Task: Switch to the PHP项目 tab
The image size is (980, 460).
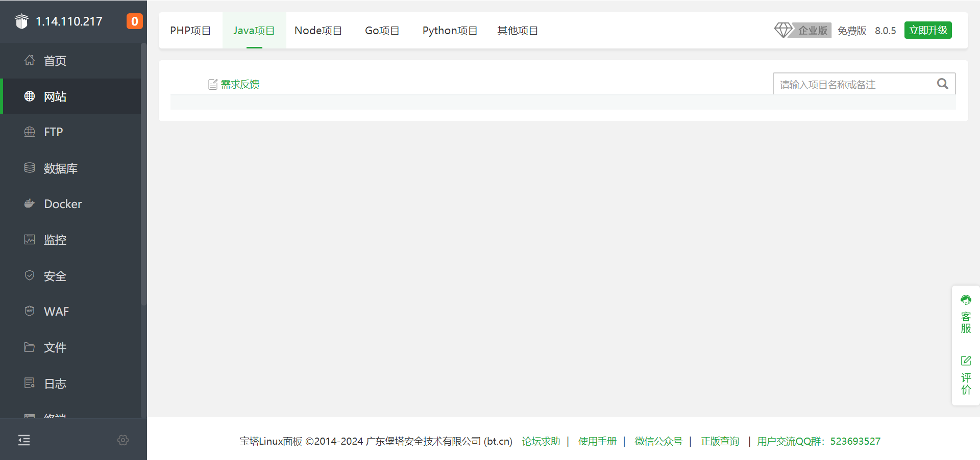Action: (x=190, y=31)
